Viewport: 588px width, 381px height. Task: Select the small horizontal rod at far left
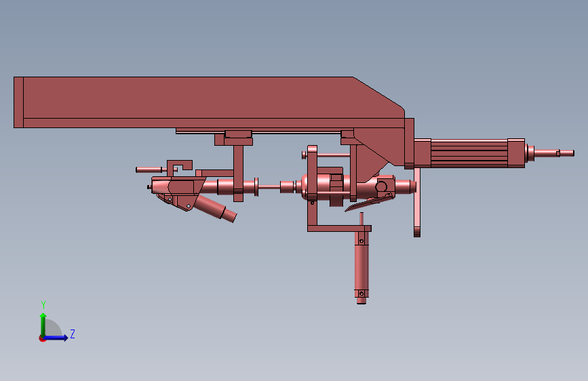click(149, 170)
